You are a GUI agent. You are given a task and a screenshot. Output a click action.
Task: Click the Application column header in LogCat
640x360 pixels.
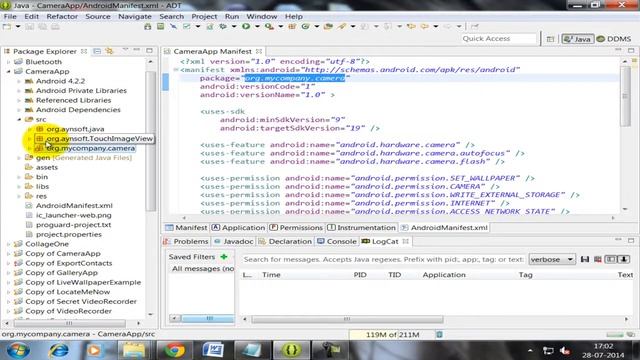pos(444,275)
